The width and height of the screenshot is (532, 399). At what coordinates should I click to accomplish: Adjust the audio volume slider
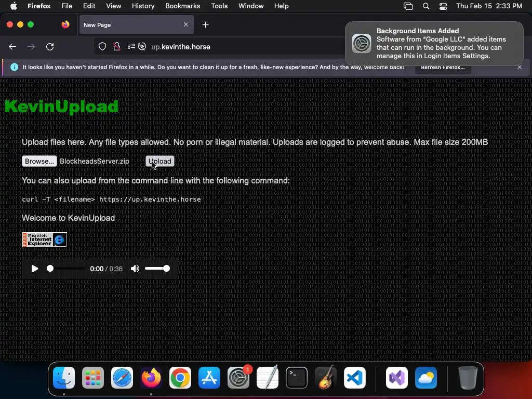click(x=157, y=269)
